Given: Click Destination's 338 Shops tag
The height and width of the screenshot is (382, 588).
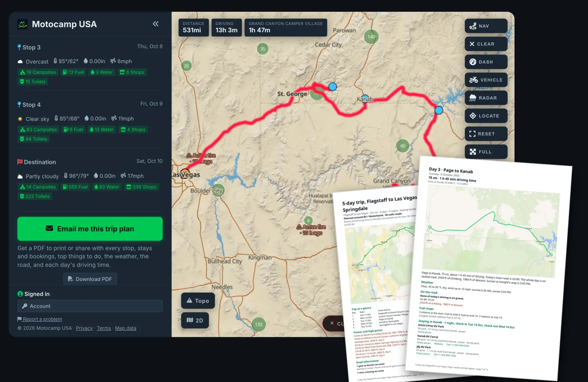Looking at the screenshot, I should (x=141, y=187).
